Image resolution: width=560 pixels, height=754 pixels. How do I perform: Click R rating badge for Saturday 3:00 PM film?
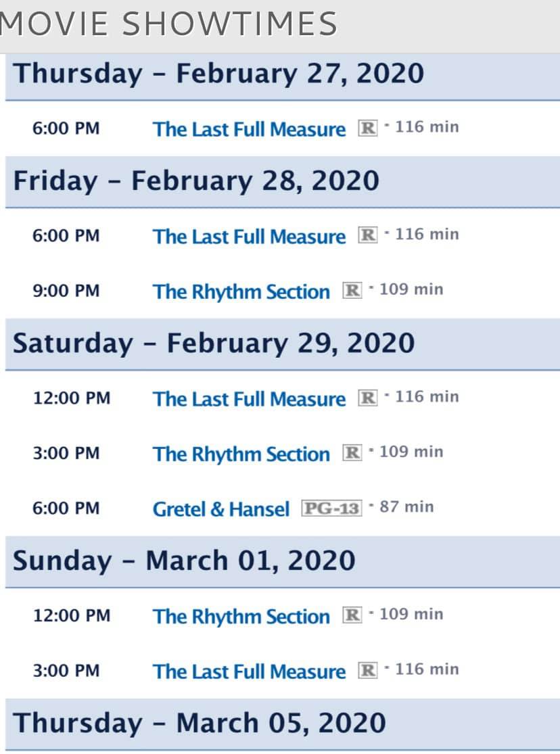pos(352,453)
